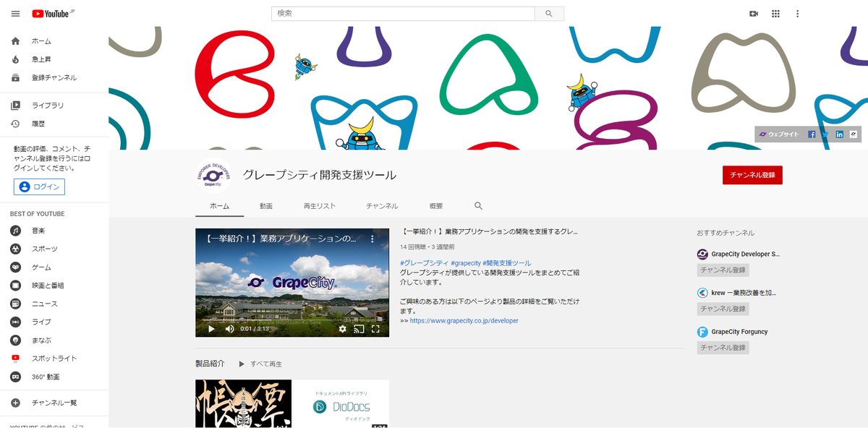The width and height of the screenshot is (868, 428).
Task: Open the top-right settings dots menu
Action: coord(798,14)
